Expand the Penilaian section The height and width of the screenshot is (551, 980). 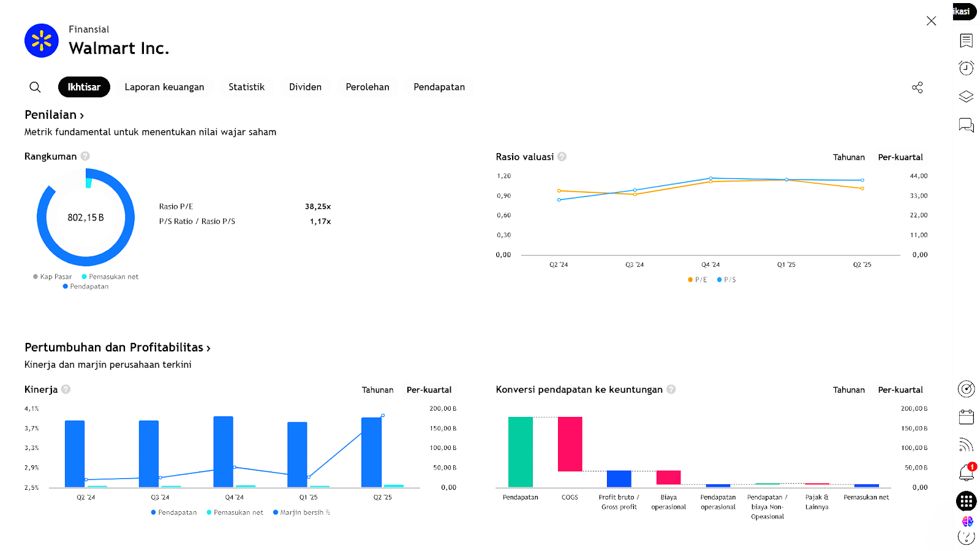point(54,115)
